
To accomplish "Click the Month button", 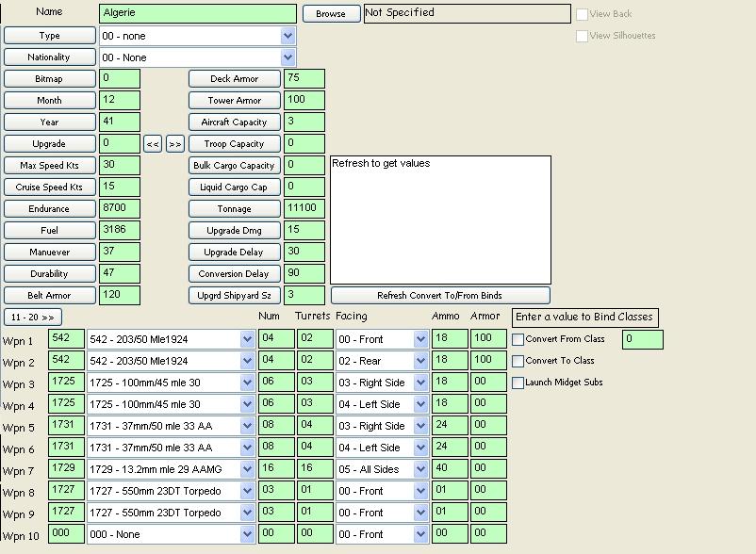I will click(x=50, y=100).
